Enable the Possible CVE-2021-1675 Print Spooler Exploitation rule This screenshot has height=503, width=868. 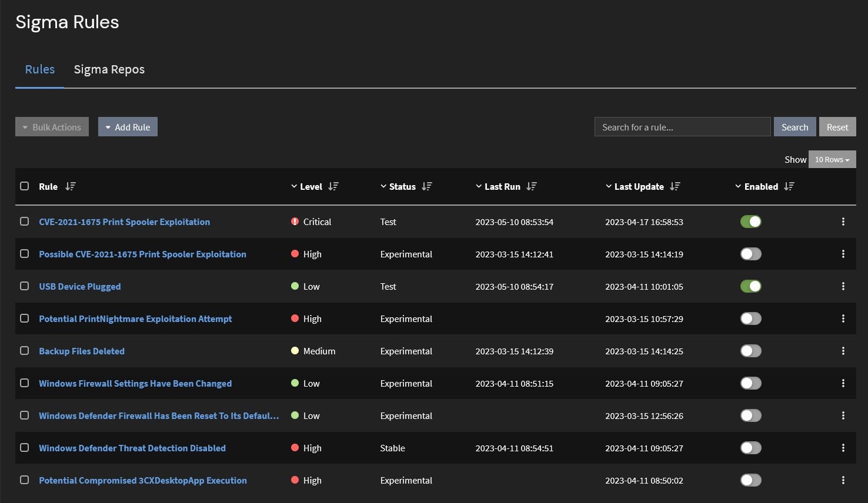(750, 254)
